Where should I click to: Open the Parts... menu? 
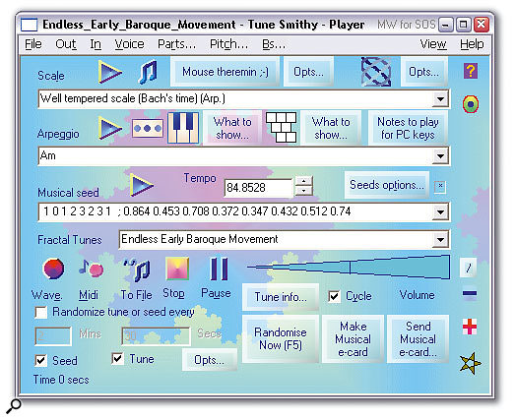click(176, 44)
